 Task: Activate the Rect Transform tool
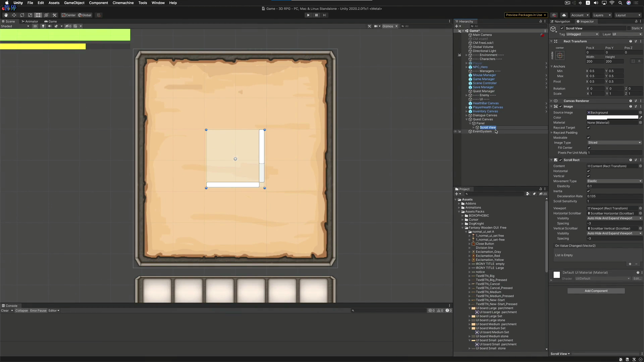pyautogui.click(x=38, y=15)
